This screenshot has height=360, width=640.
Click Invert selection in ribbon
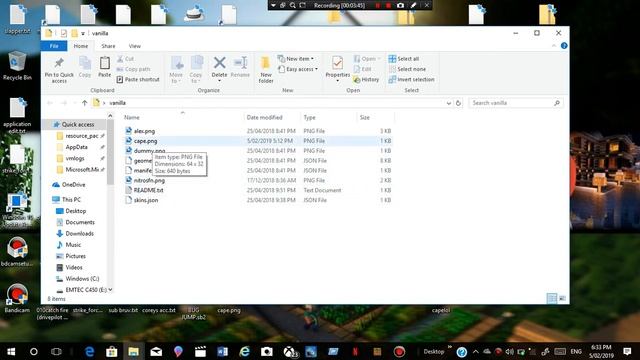pyautogui.click(x=411, y=80)
